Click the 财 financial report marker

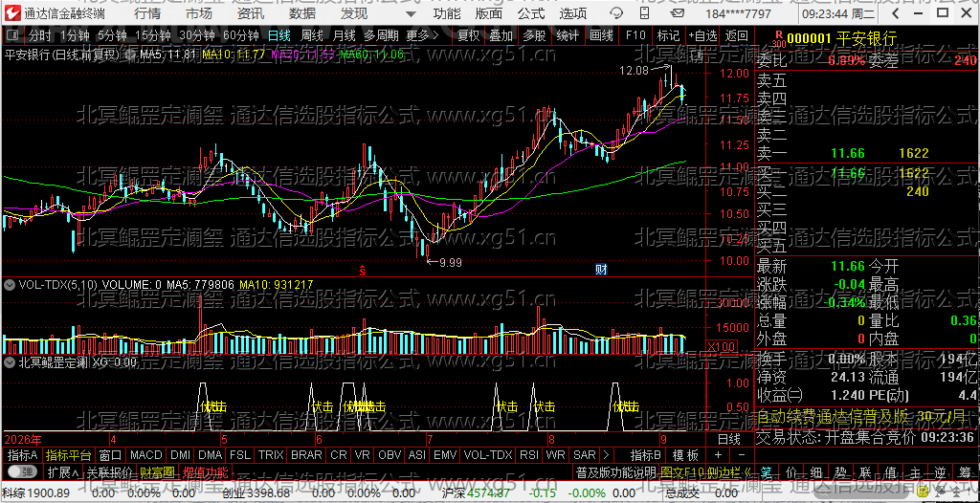[601, 270]
